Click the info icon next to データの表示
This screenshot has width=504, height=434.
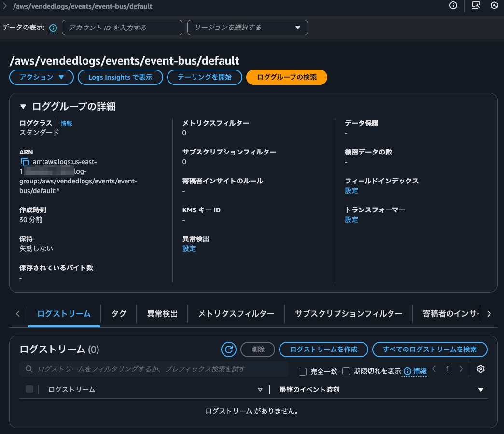click(53, 28)
